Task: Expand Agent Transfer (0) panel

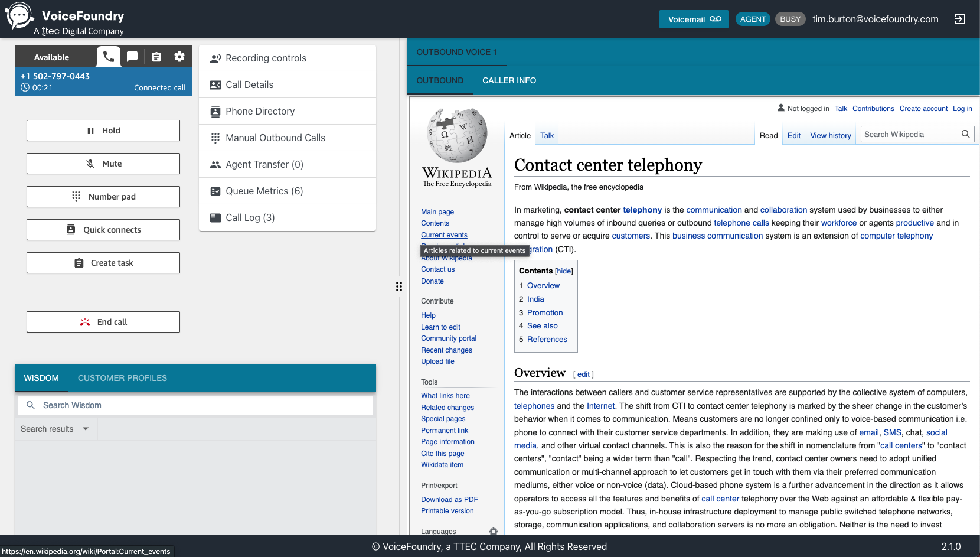Action: click(x=288, y=164)
